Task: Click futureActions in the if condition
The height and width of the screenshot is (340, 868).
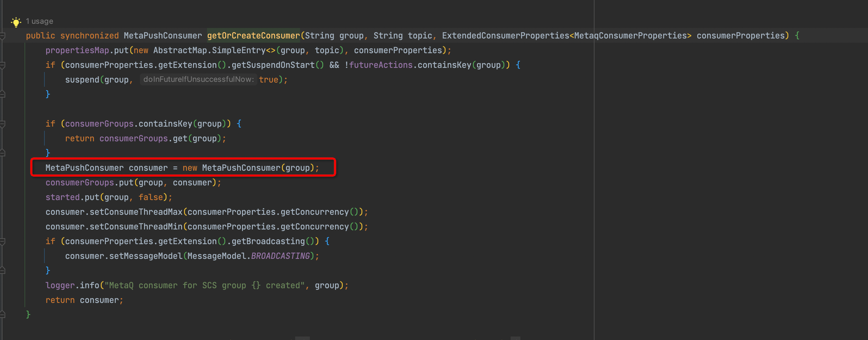Action: coord(380,65)
